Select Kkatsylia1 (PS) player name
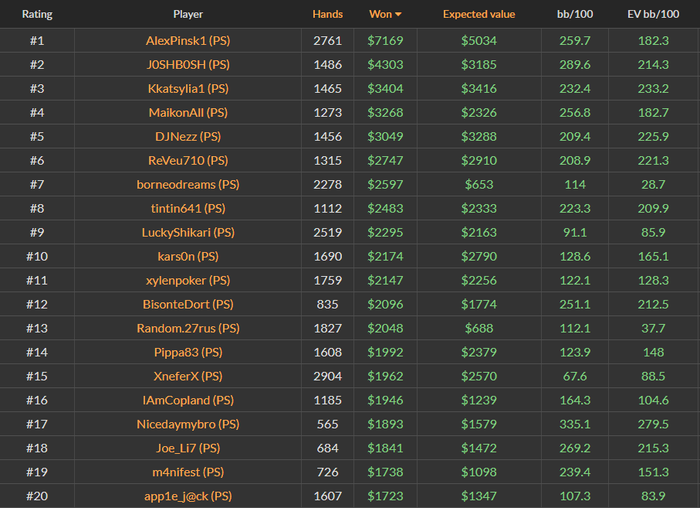 click(188, 89)
